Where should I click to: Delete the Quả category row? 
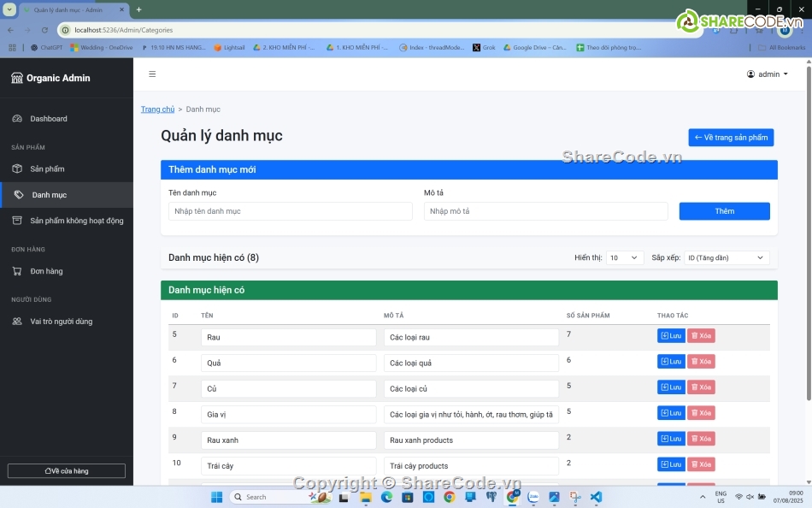coord(701,361)
